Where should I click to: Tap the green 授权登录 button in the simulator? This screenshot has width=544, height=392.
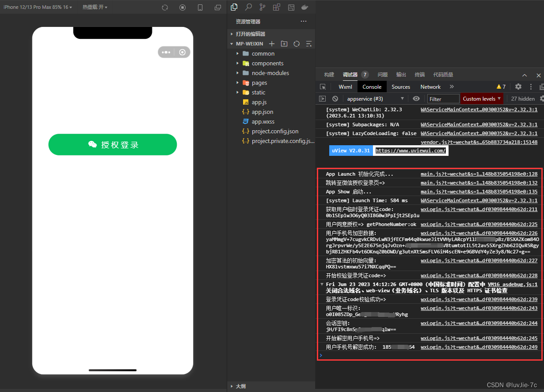tap(112, 144)
